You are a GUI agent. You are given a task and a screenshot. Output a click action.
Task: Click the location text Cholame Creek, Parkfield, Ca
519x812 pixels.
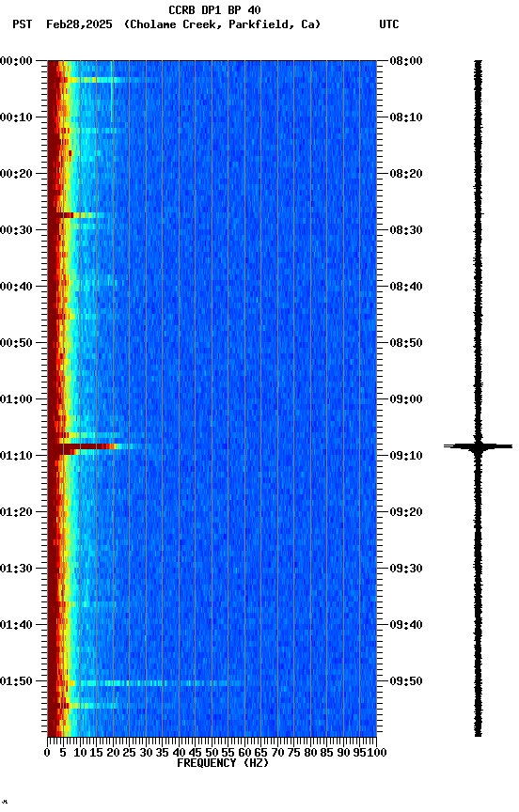(x=223, y=24)
